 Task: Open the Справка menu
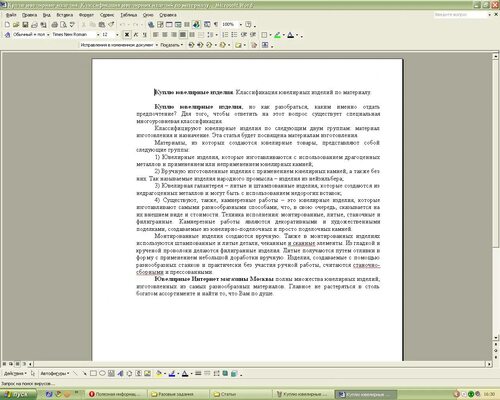(168, 15)
